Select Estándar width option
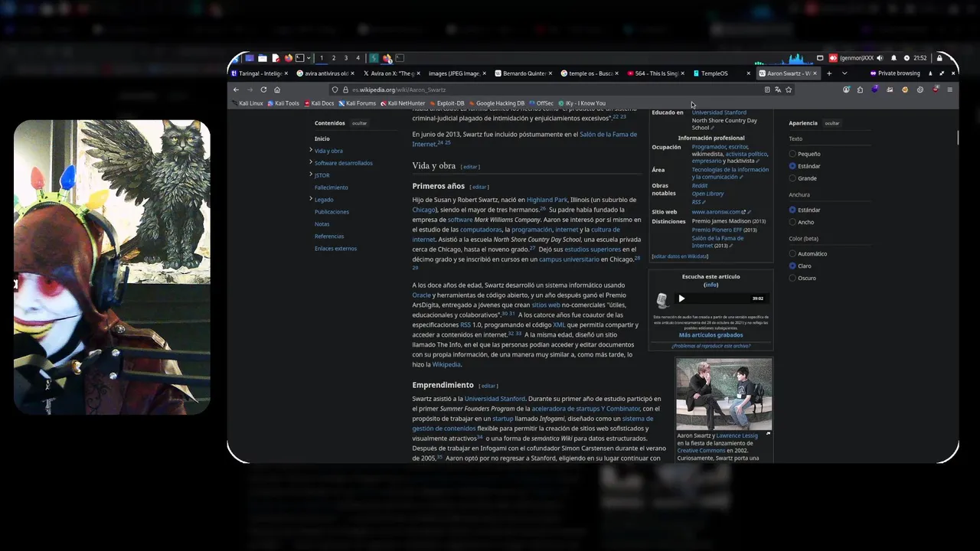Viewport: 980px width, 551px height. [792, 210]
